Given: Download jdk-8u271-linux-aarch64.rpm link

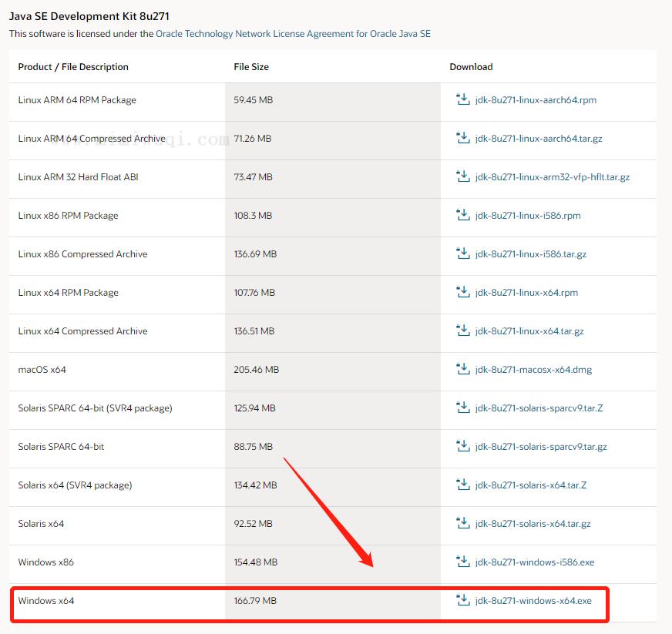Looking at the screenshot, I should pos(536,100).
